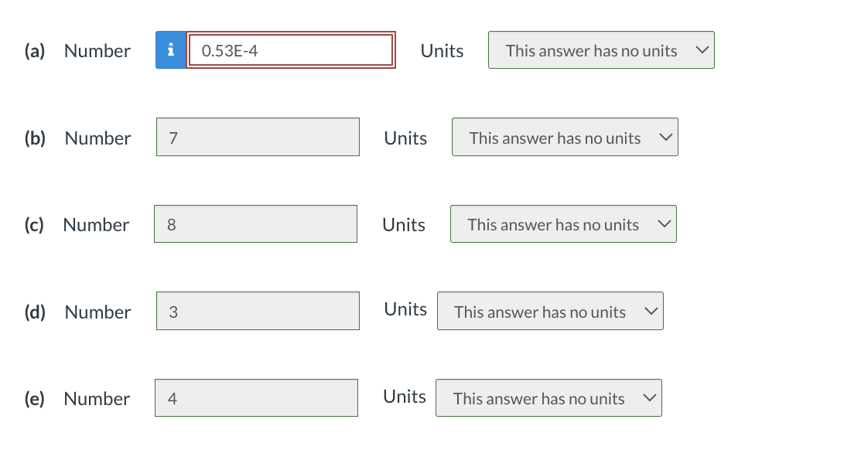Select the number field containing 3

pos(258,311)
